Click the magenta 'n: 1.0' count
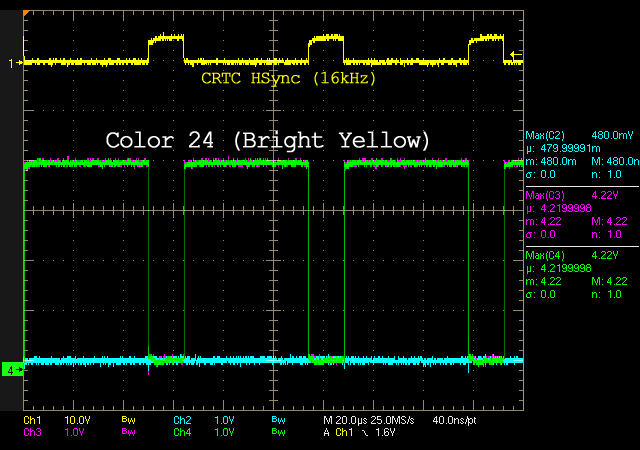Screen dimensions: 640x450 coord(607,234)
